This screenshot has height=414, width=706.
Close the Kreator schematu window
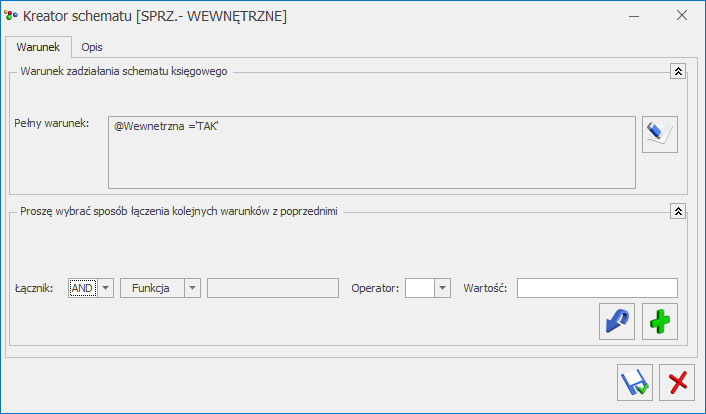pyautogui.click(x=682, y=15)
